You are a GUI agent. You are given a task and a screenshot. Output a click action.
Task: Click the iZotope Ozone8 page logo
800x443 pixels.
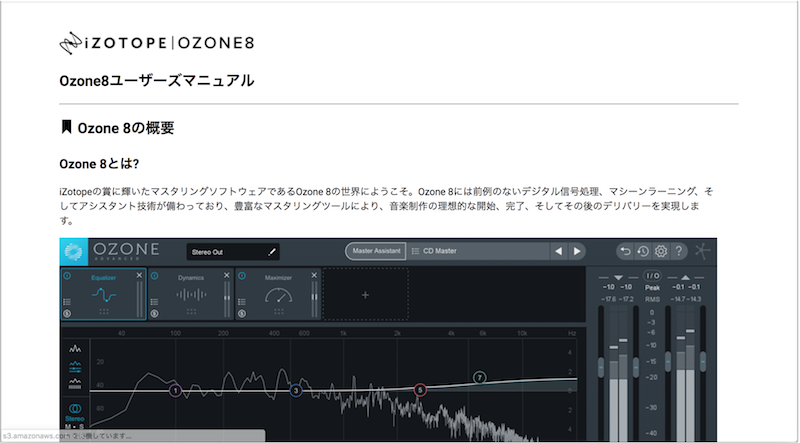[157, 44]
